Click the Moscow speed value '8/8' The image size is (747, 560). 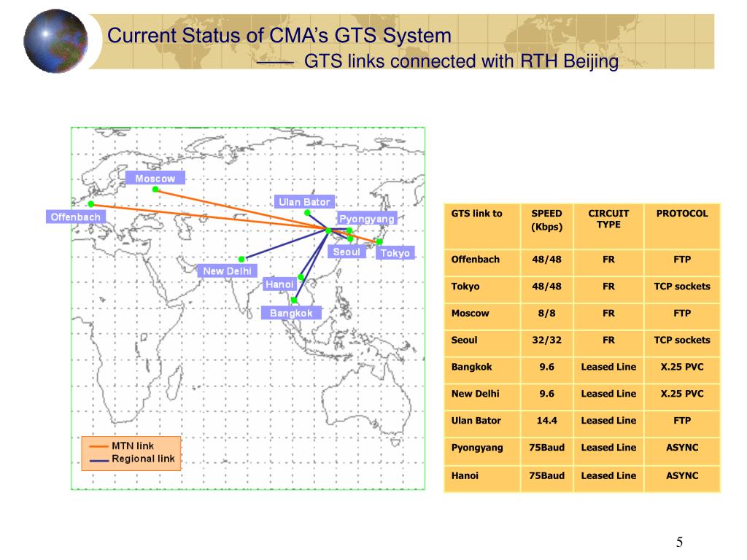(x=547, y=314)
